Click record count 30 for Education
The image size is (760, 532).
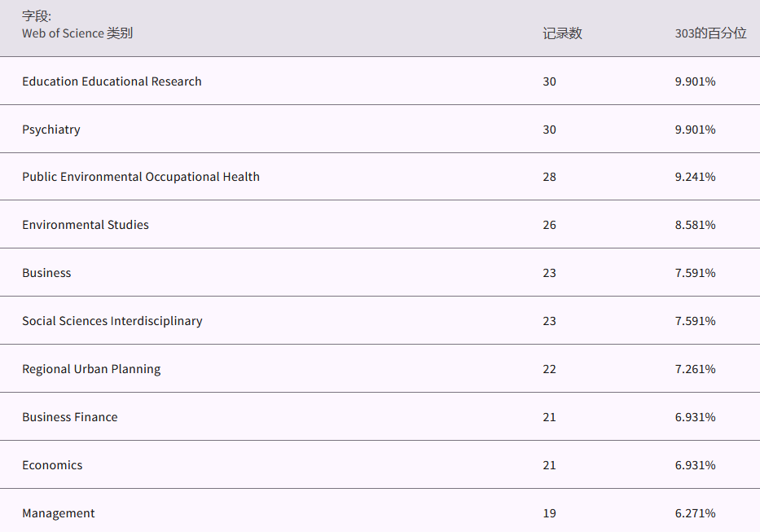(550, 81)
